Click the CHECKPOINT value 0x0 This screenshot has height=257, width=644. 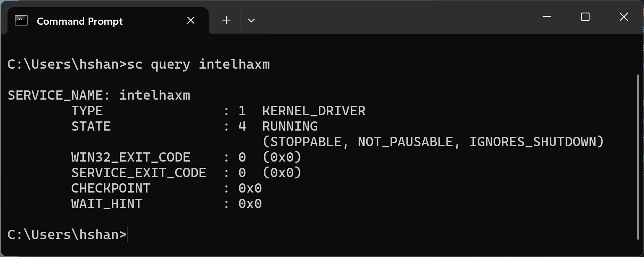pos(250,188)
